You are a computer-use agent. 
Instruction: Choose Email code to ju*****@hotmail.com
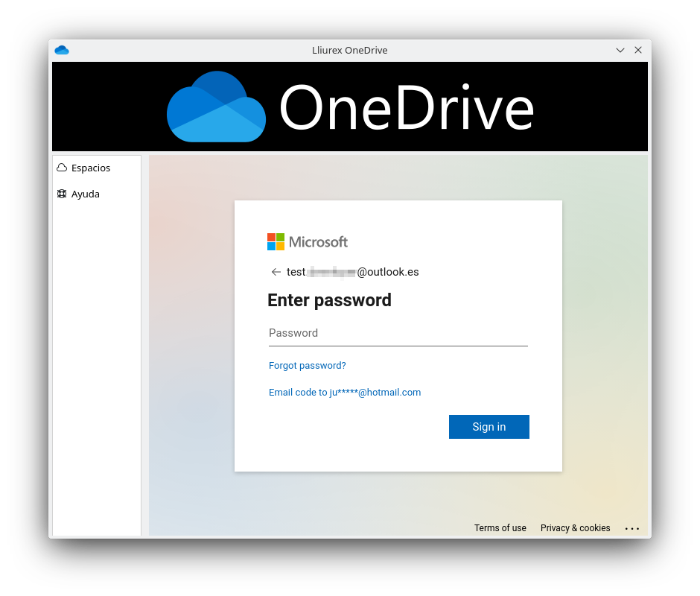[x=345, y=392]
